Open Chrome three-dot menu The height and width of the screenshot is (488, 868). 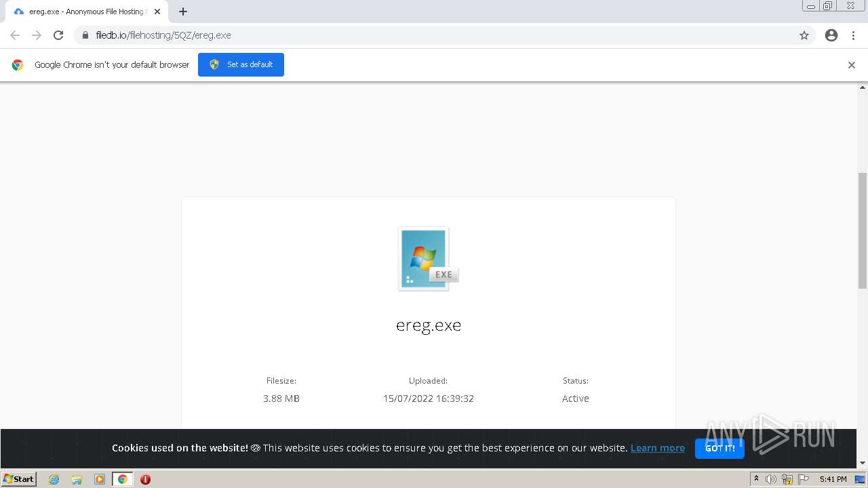[853, 35]
